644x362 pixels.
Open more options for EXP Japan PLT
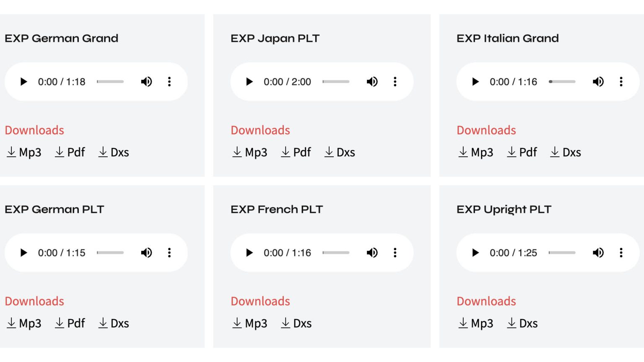pos(395,82)
